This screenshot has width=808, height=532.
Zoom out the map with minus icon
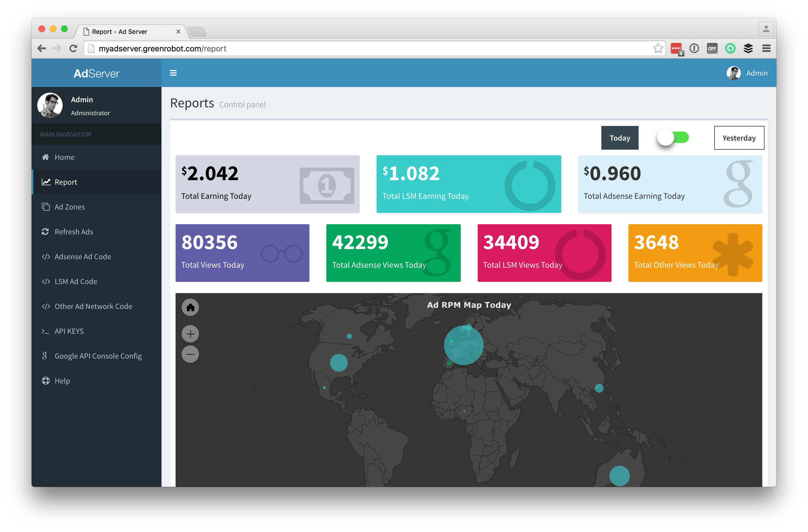tap(190, 354)
